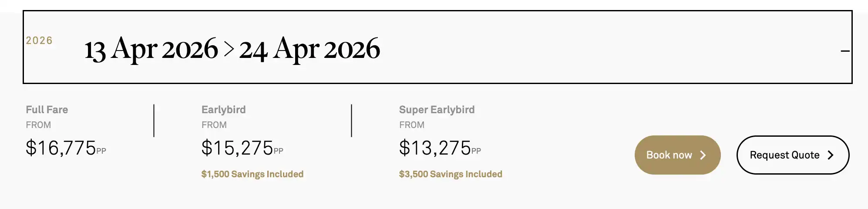Click FROM under Full Fare

38,125
